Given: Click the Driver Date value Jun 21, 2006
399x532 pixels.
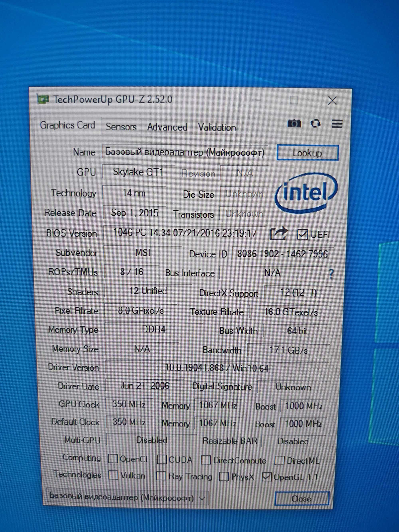Looking at the screenshot, I should (145, 386).
